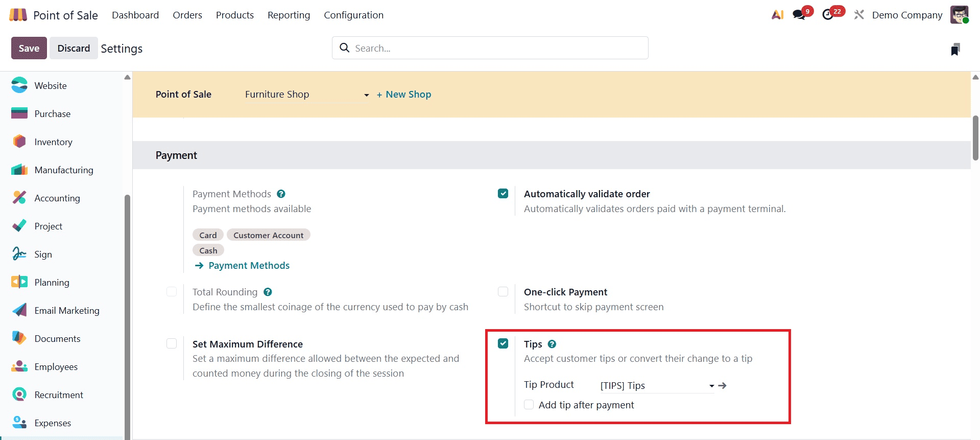Click the bookmark icon near search

[x=955, y=49]
